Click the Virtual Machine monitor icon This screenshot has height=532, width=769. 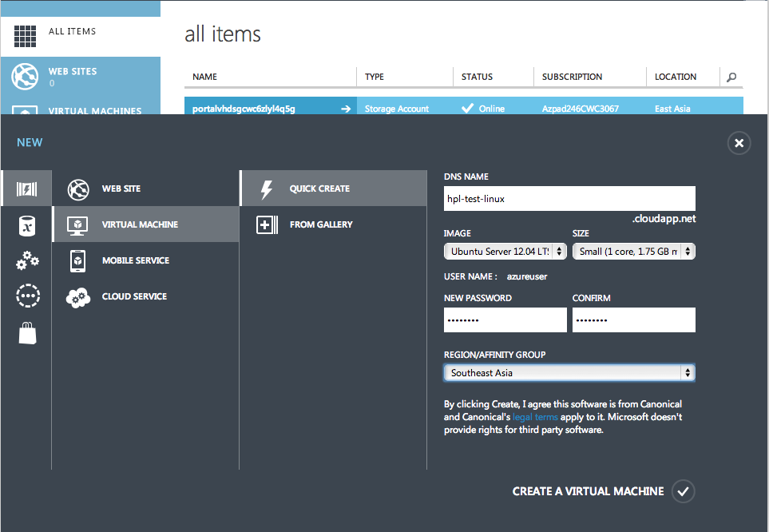point(77,225)
